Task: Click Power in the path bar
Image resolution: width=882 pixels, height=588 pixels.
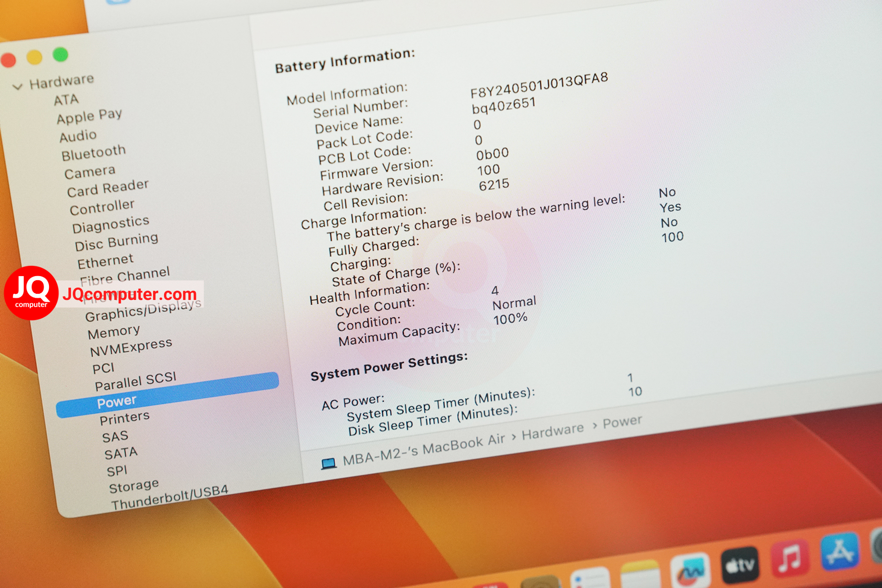Action: pos(622,422)
